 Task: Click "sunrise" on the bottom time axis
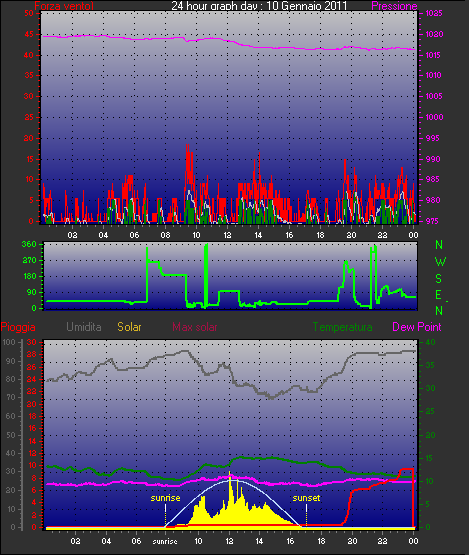point(165,541)
